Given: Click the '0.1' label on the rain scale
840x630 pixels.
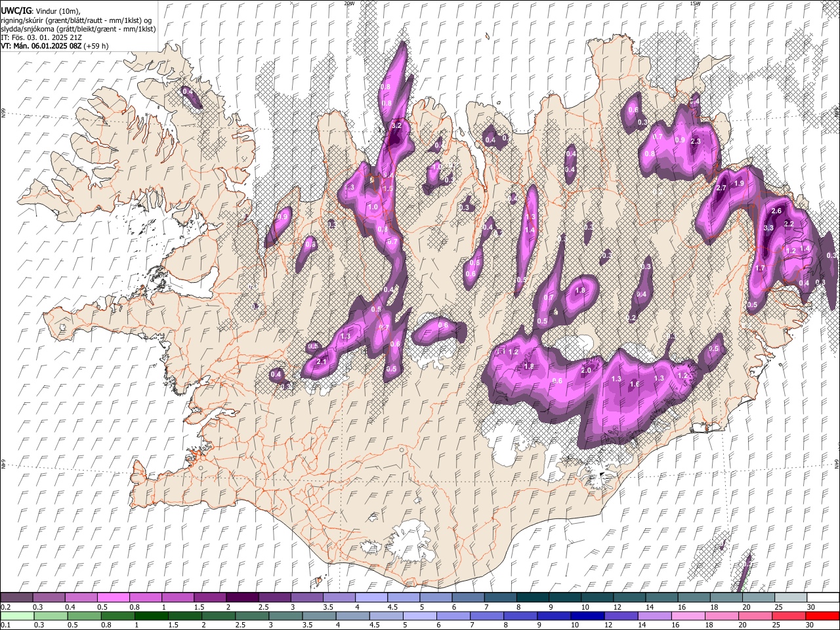Looking at the screenshot, I should click(x=5, y=625).
